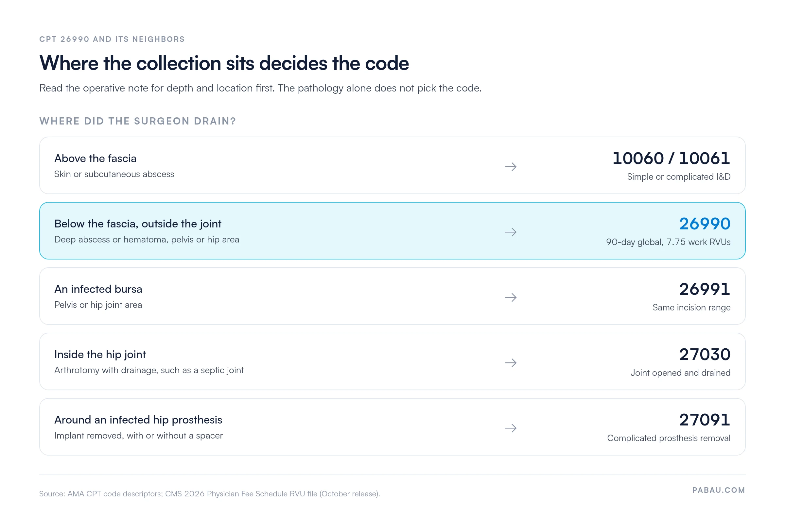The width and height of the screenshot is (785, 532).
Task: Select the code 27091
Action: 705,420
